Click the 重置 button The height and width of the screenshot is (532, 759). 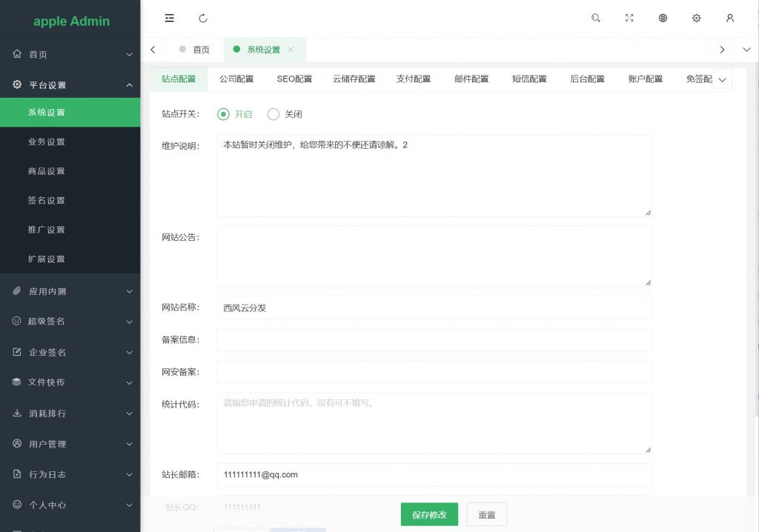coord(486,514)
